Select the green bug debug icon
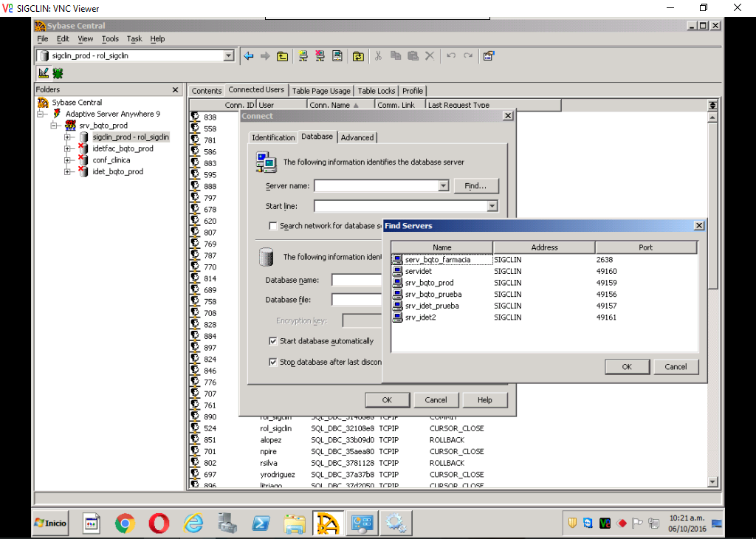This screenshot has width=756, height=539. (x=58, y=73)
